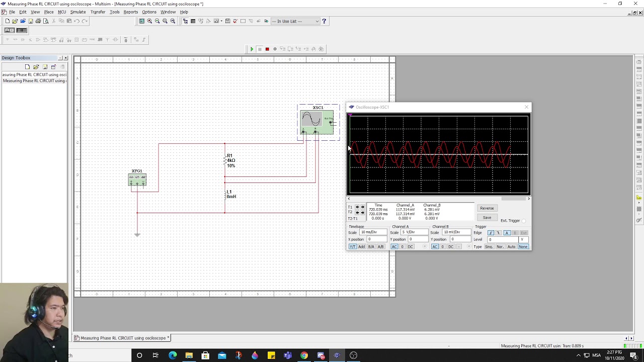Open the In Use List dropdown

(x=317, y=21)
